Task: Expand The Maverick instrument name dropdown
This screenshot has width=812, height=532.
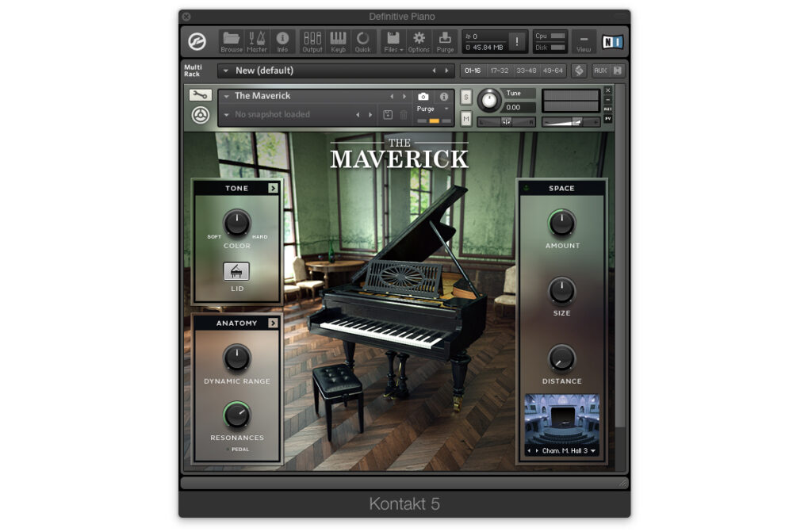Action: [x=226, y=97]
